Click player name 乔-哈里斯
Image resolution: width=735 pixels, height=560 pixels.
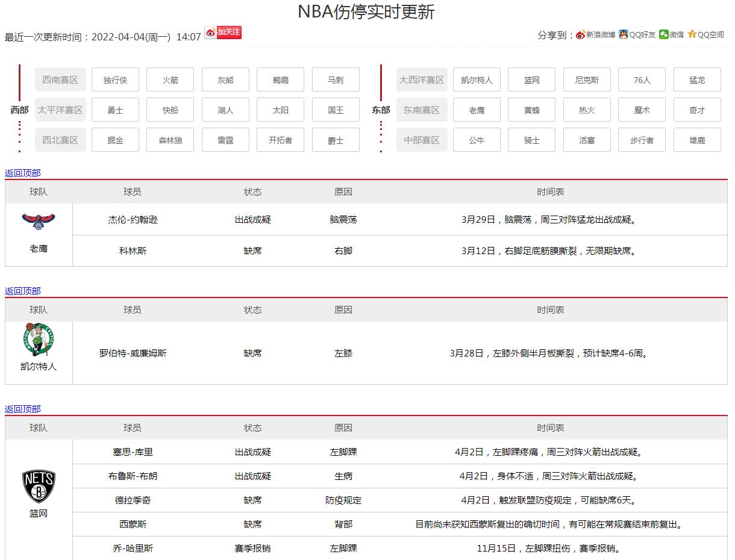tap(133, 548)
